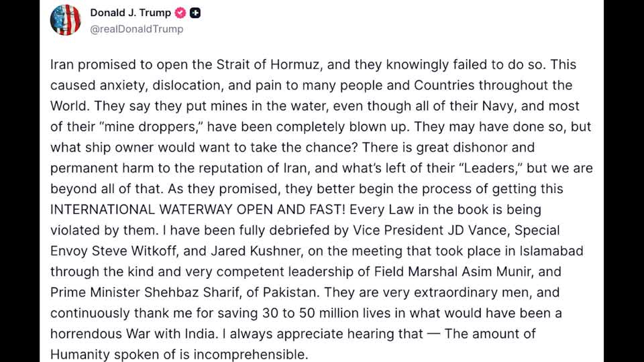Click the dark plus badge icon
The height and width of the screenshot is (362, 644).
(x=195, y=13)
